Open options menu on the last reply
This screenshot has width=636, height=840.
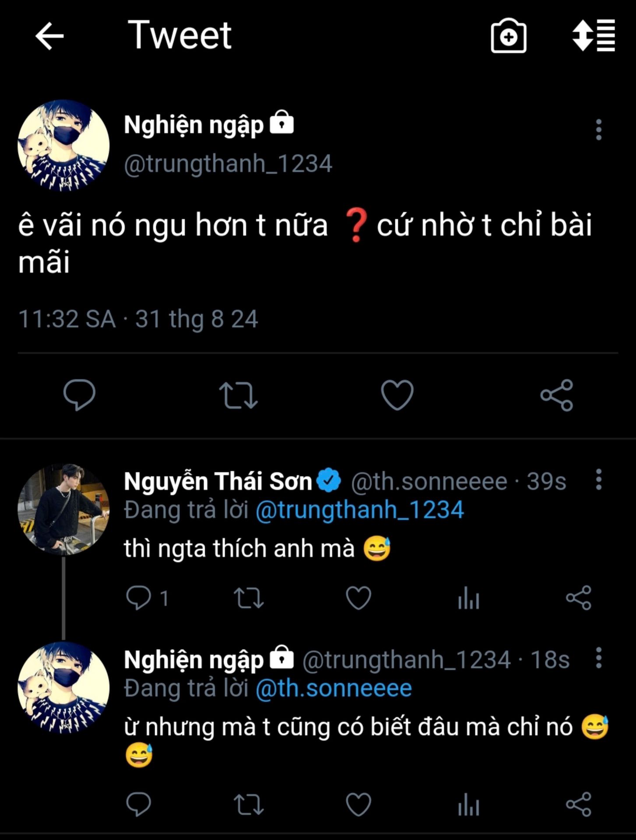[598, 658]
